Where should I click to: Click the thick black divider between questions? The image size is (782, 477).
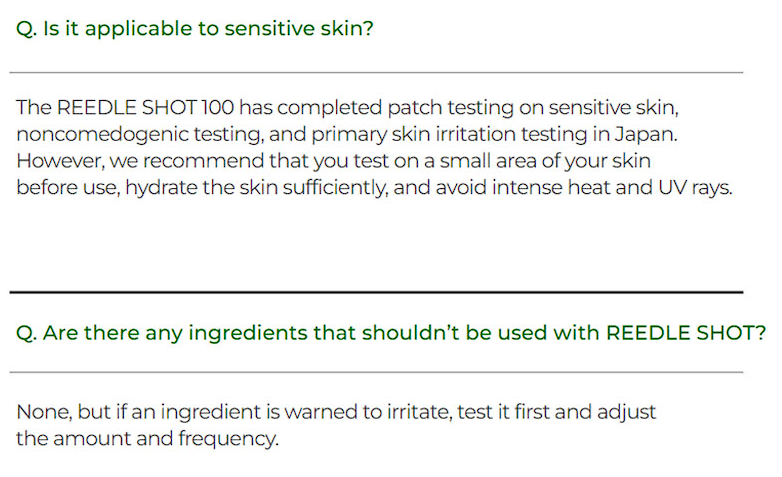click(376, 292)
